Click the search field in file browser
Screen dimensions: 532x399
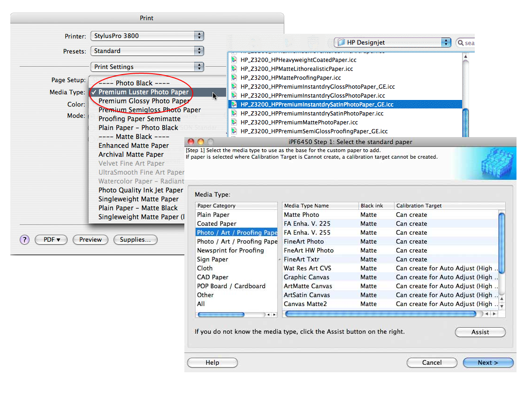pyautogui.click(x=465, y=43)
